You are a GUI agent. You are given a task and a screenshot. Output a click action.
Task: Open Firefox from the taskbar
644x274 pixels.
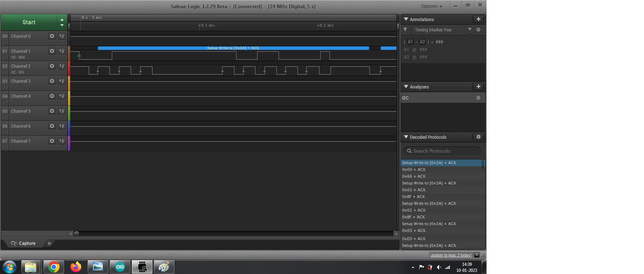click(76, 267)
